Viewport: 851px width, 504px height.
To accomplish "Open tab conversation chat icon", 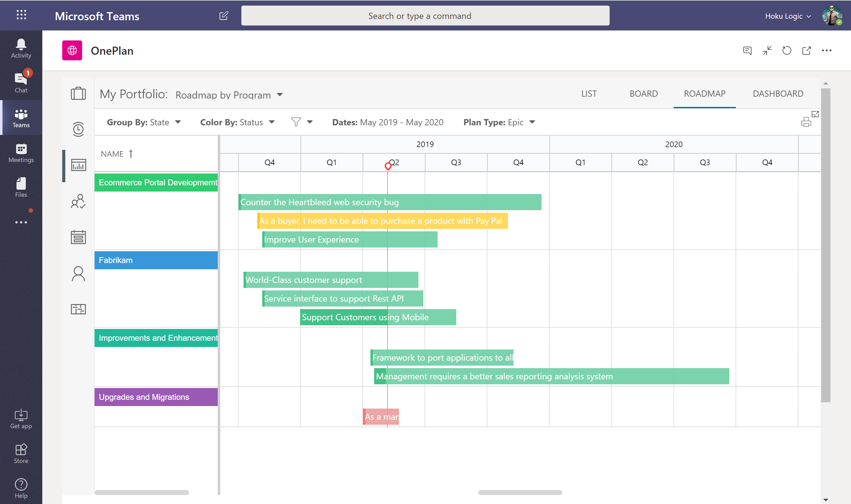I will 747,51.
